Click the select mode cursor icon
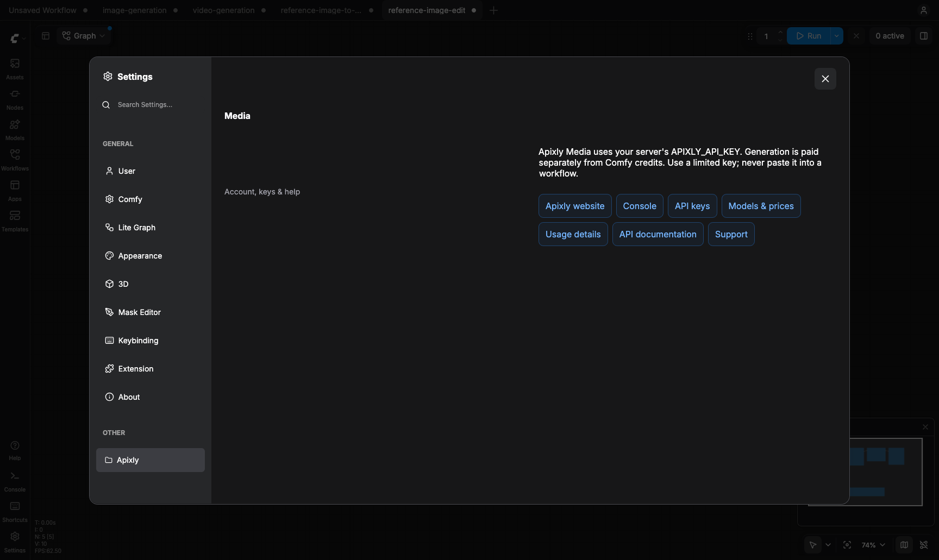 coord(813,545)
